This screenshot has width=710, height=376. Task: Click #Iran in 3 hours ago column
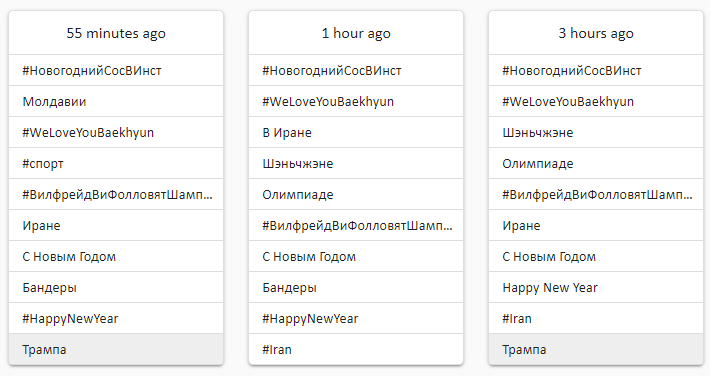tap(596, 318)
